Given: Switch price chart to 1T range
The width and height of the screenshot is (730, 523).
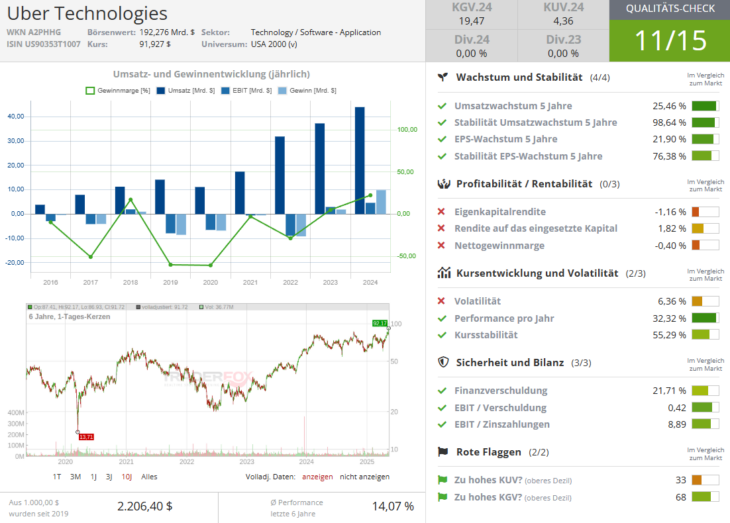Looking at the screenshot, I should [57, 476].
